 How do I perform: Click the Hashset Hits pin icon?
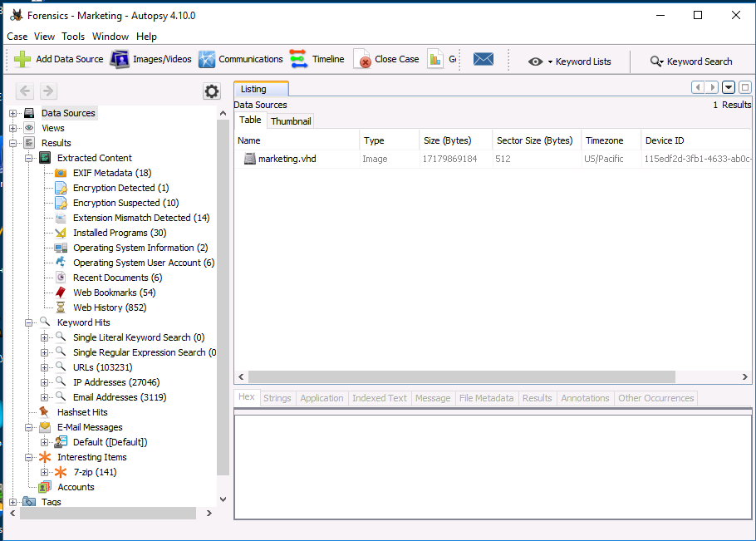[x=44, y=412]
